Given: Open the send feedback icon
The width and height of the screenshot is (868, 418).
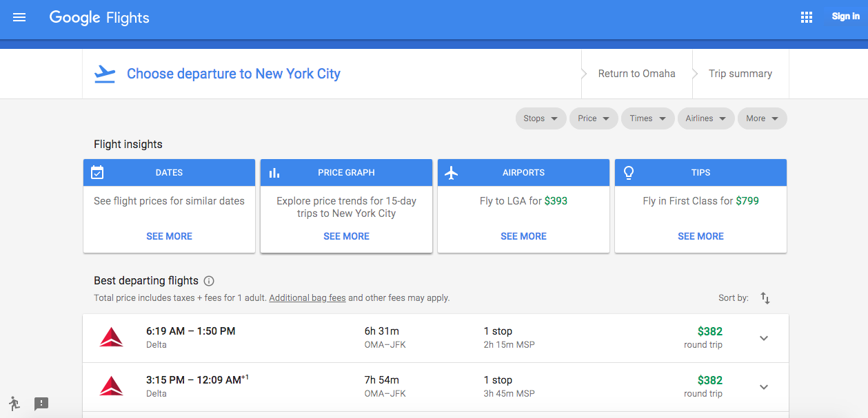Looking at the screenshot, I should [x=41, y=404].
